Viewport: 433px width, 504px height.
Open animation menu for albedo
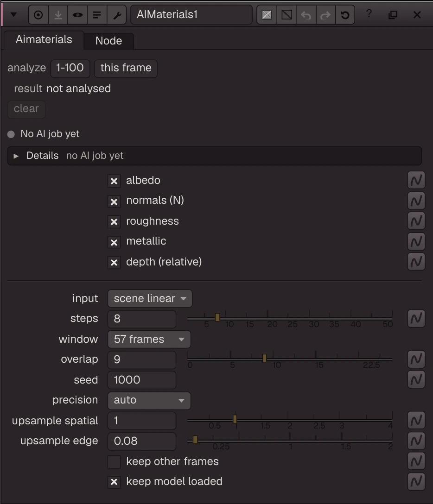click(416, 180)
